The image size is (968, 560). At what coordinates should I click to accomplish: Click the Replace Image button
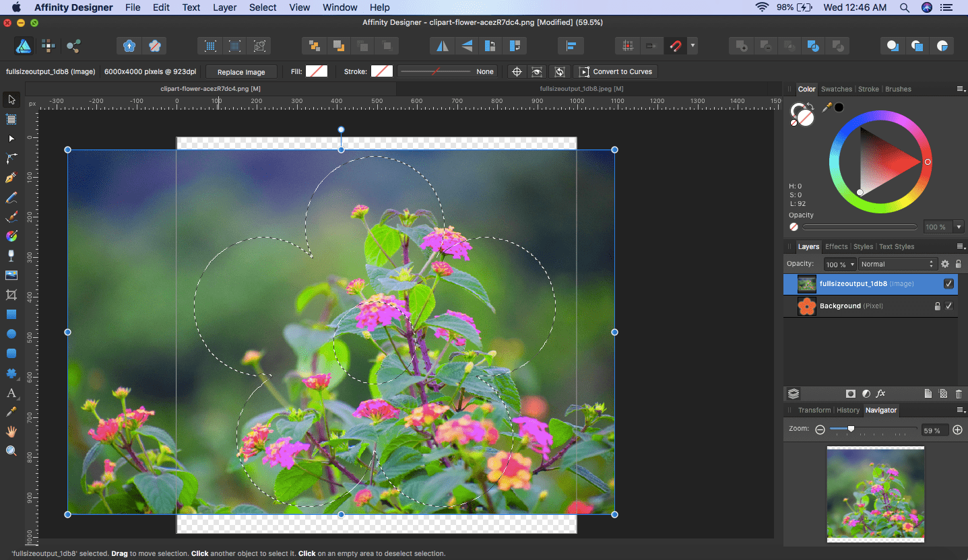tap(241, 72)
